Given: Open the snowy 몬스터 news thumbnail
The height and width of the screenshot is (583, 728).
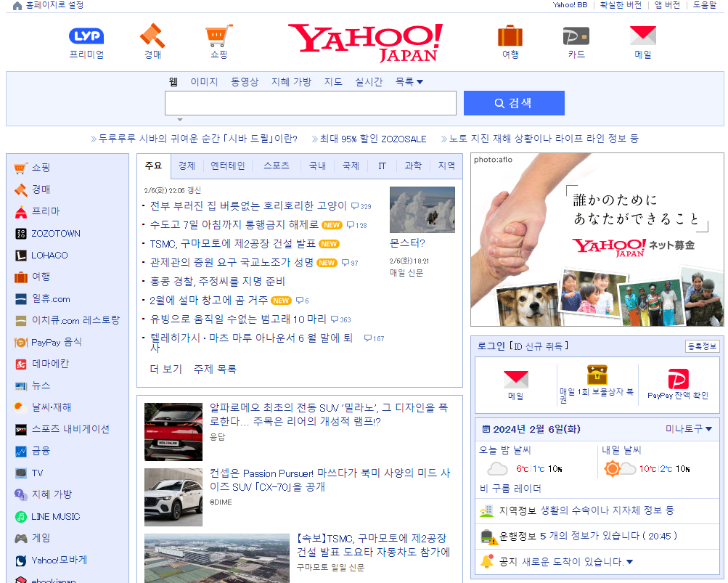Looking at the screenshot, I should 422,210.
